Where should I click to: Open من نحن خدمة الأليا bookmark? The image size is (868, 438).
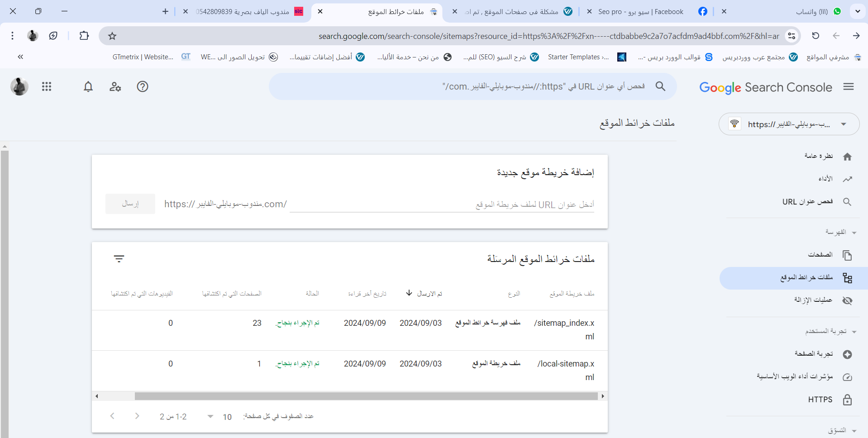[x=414, y=57]
